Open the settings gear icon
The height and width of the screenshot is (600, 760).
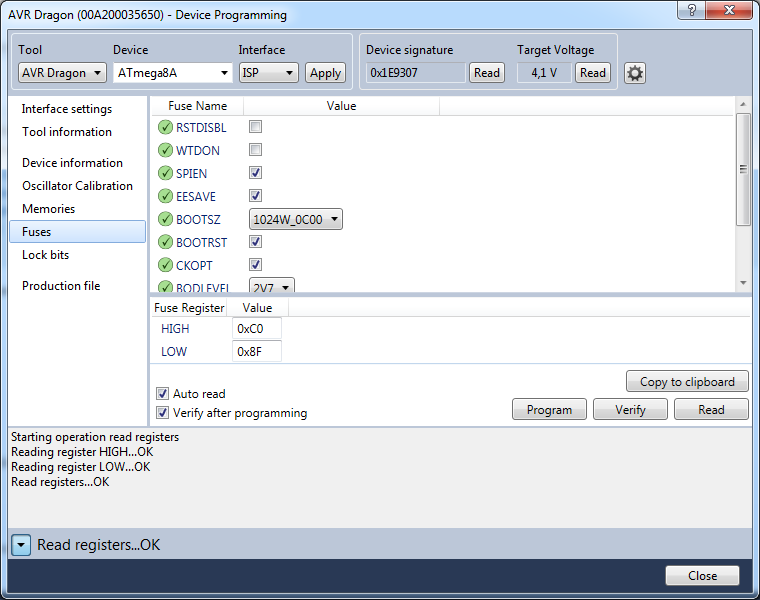coord(634,73)
